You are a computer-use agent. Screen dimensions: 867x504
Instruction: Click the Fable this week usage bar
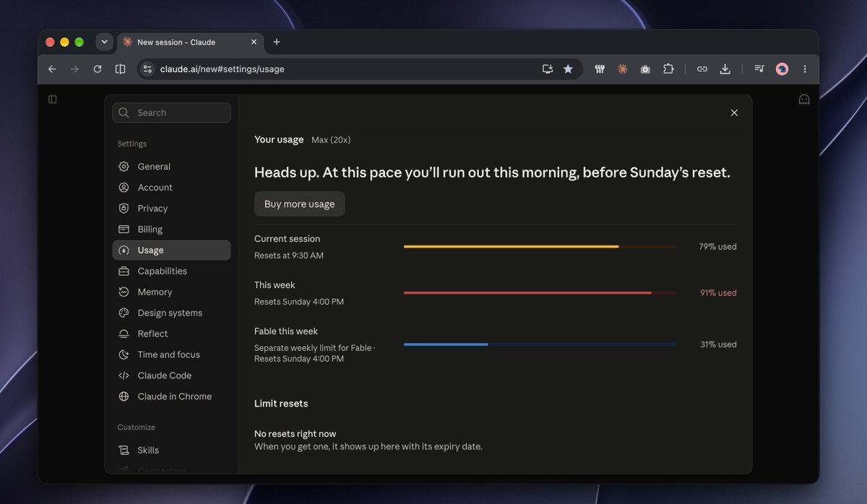point(540,344)
